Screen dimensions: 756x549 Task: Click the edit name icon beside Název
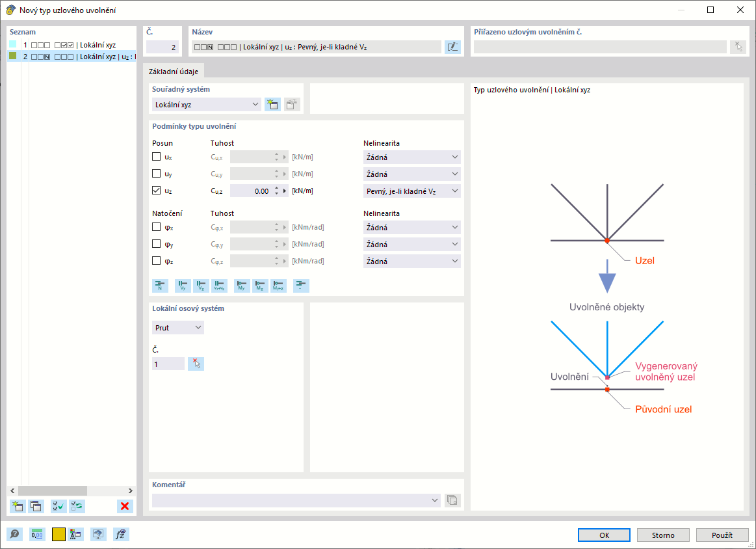[x=452, y=47]
